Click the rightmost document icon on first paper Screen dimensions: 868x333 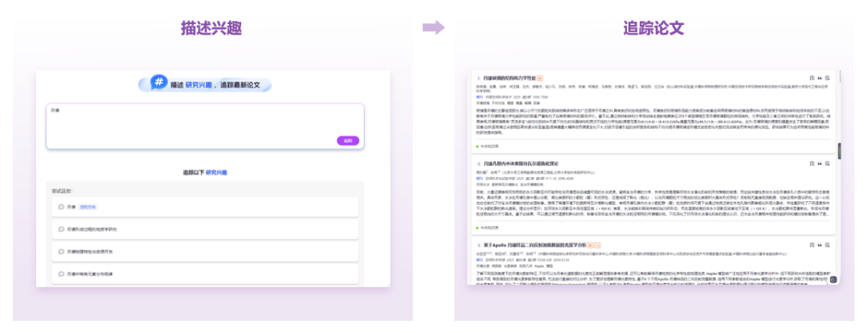click(827, 78)
